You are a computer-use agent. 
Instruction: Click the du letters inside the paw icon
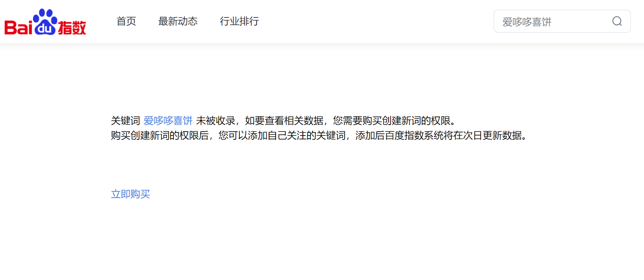pyautogui.click(x=45, y=28)
